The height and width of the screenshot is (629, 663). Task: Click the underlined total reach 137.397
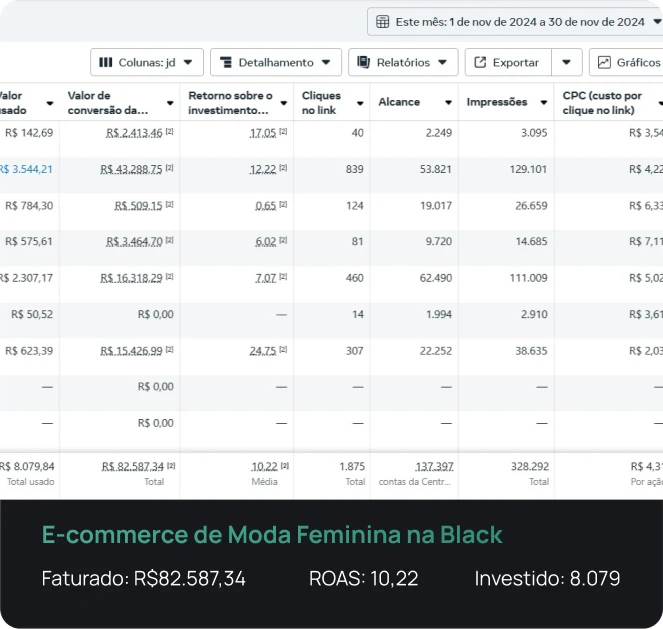(434, 466)
